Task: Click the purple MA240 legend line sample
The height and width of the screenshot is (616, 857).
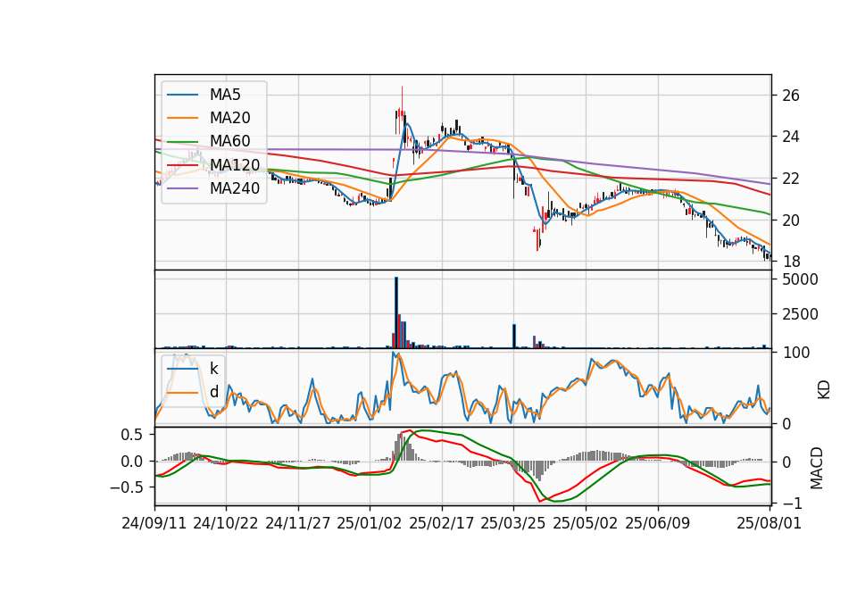Action: (182, 188)
